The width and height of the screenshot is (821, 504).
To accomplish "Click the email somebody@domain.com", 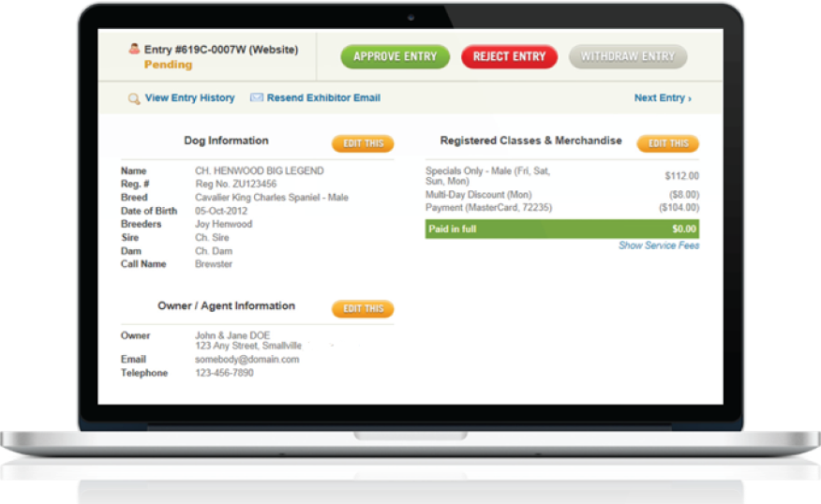I will (x=246, y=360).
